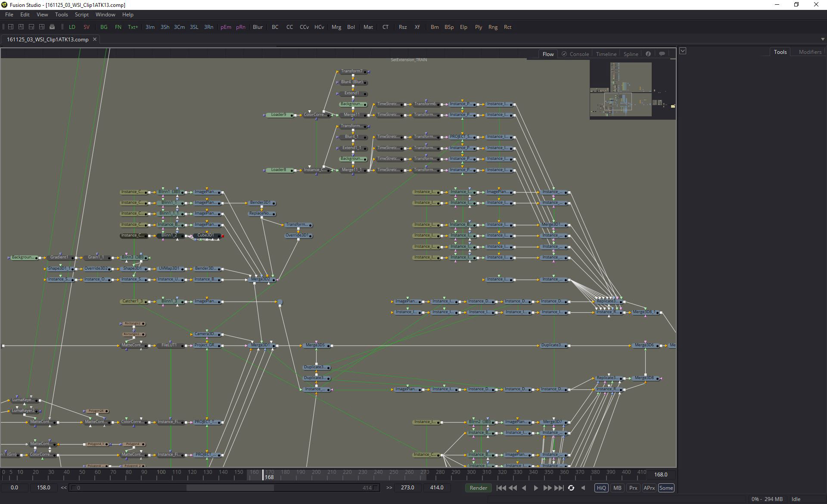Click the play forward button
This screenshot has height=504, width=827.
tap(535, 488)
